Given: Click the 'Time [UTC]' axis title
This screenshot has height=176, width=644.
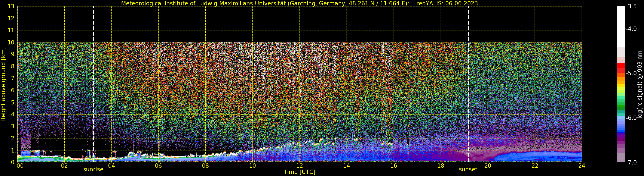Looking at the screenshot, I should (x=300, y=172).
